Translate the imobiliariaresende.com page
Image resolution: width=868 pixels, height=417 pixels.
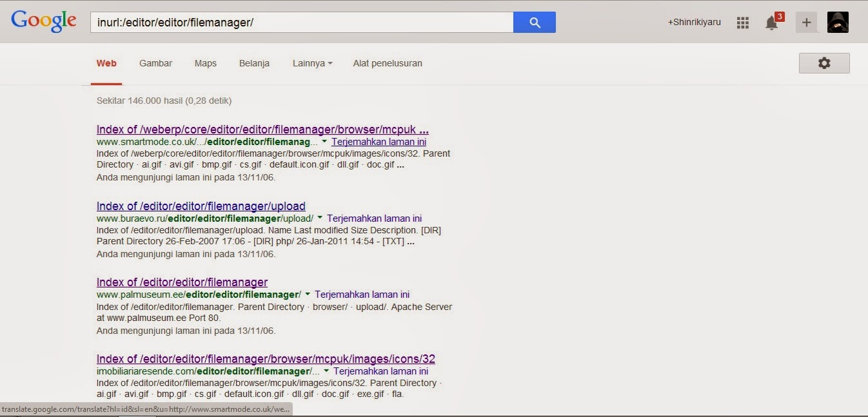[x=380, y=371]
